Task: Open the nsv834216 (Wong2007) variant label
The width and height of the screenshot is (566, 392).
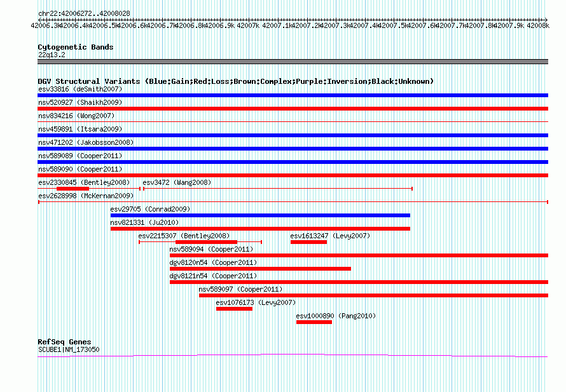Action: 76,116
